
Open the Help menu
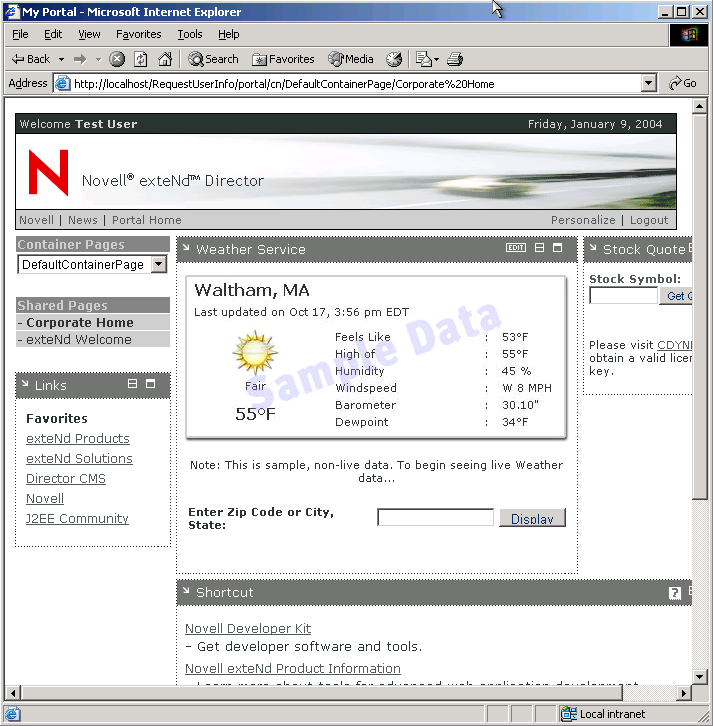click(x=229, y=34)
